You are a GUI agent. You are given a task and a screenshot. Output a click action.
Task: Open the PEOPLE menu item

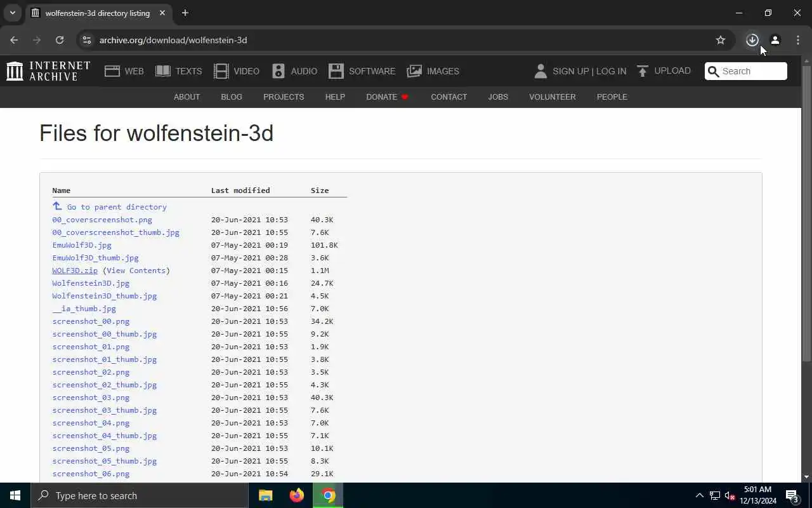pyautogui.click(x=612, y=97)
